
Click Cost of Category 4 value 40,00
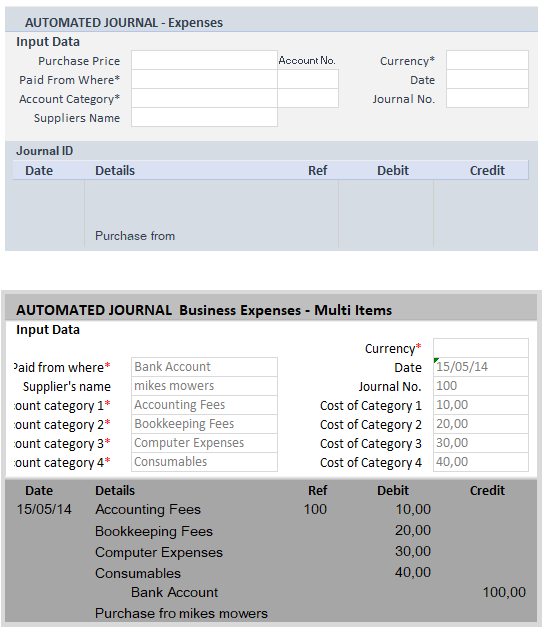click(x=481, y=462)
